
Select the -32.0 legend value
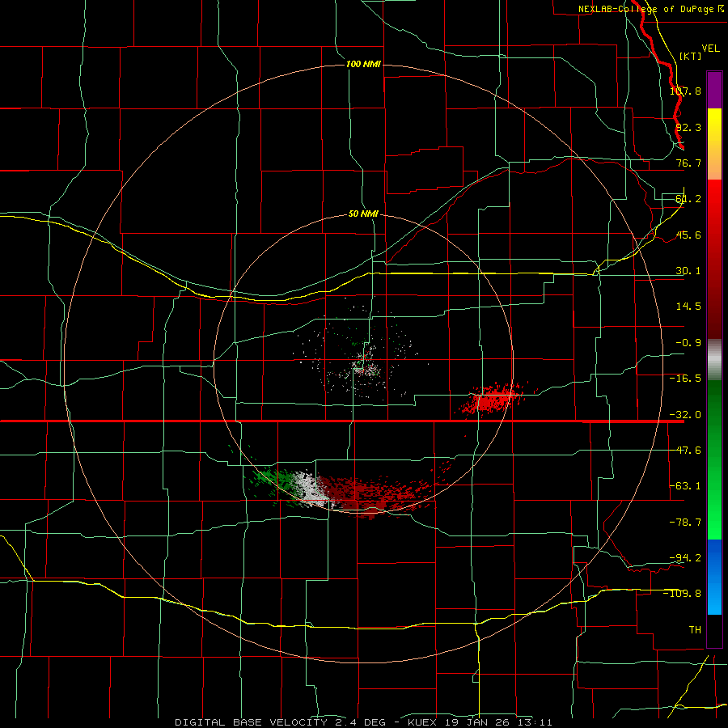pyautogui.click(x=685, y=415)
